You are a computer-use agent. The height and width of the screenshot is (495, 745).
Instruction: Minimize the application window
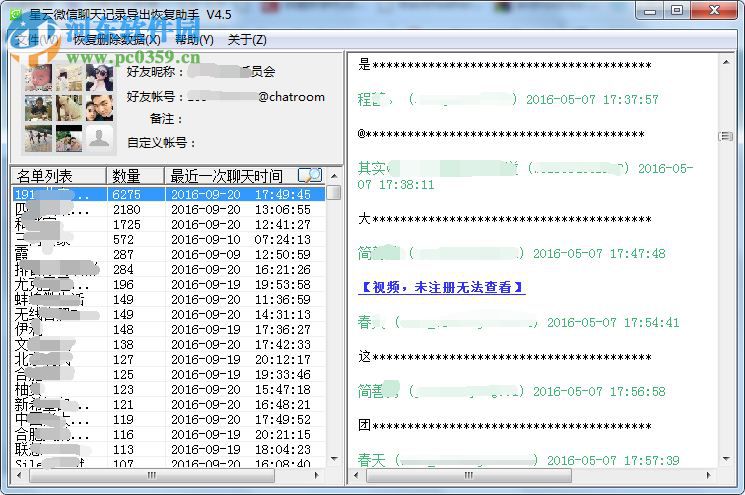point(649,10)
